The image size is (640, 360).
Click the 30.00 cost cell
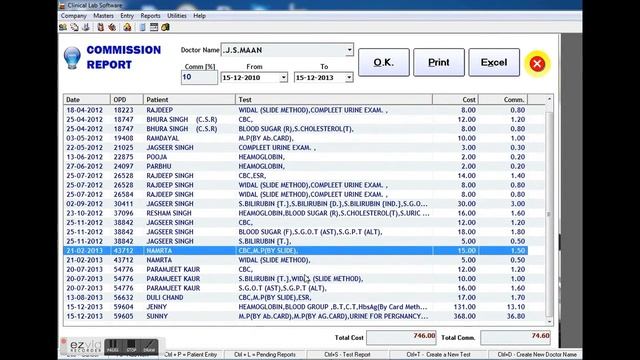467,204
